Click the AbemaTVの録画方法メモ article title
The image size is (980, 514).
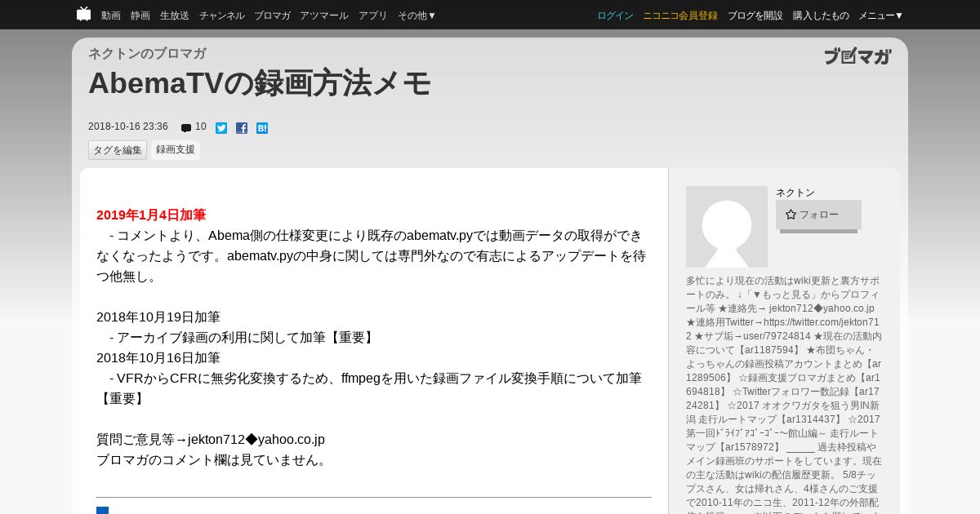260,83
